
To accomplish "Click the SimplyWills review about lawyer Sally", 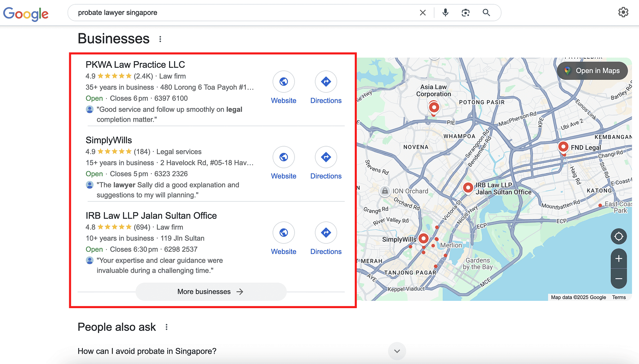I will click(x=168, y=190).
